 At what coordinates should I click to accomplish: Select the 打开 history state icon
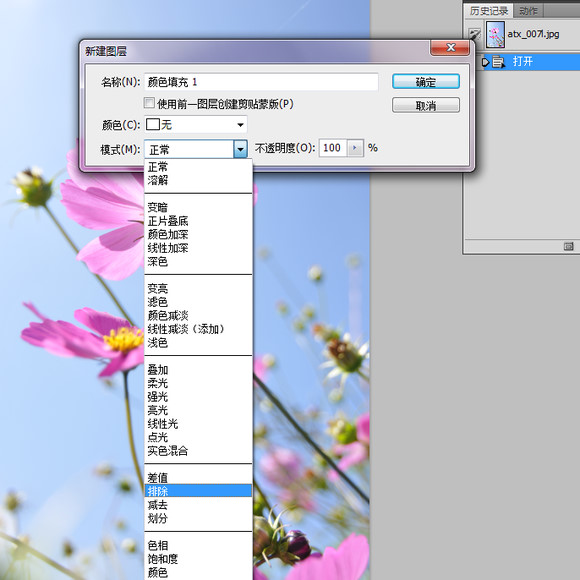point(498,62)
